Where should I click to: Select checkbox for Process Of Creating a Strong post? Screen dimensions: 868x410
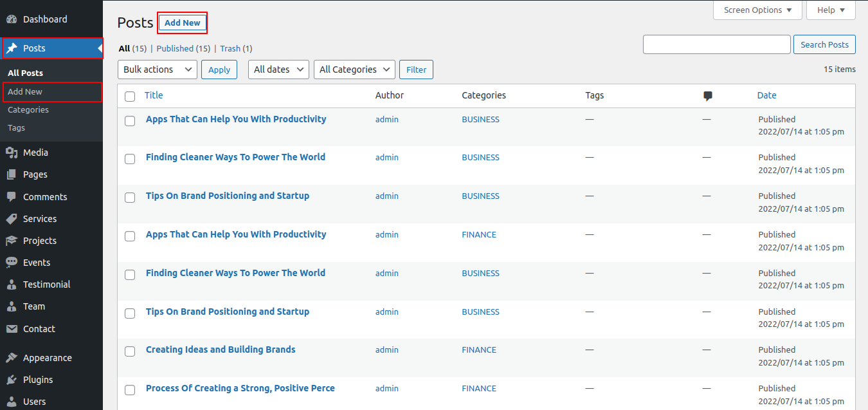(130, 390)
